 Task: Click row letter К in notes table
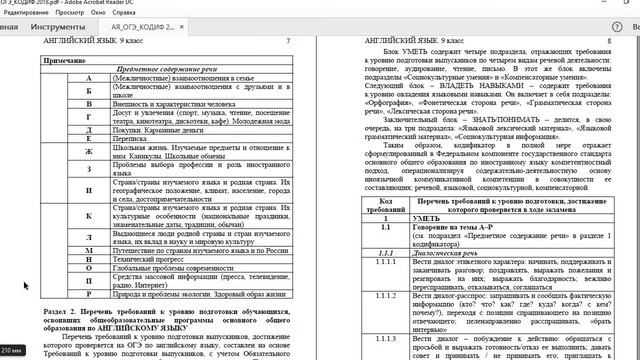(x=89, y=216)
